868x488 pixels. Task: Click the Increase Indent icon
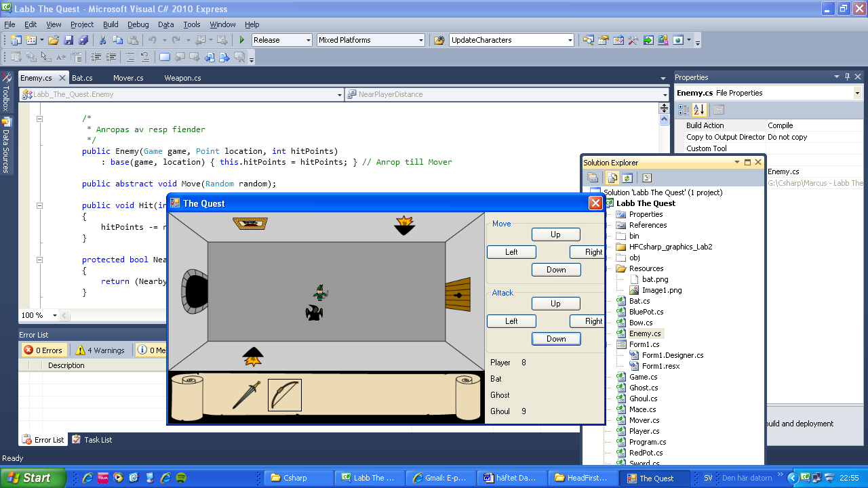point(111,58)
